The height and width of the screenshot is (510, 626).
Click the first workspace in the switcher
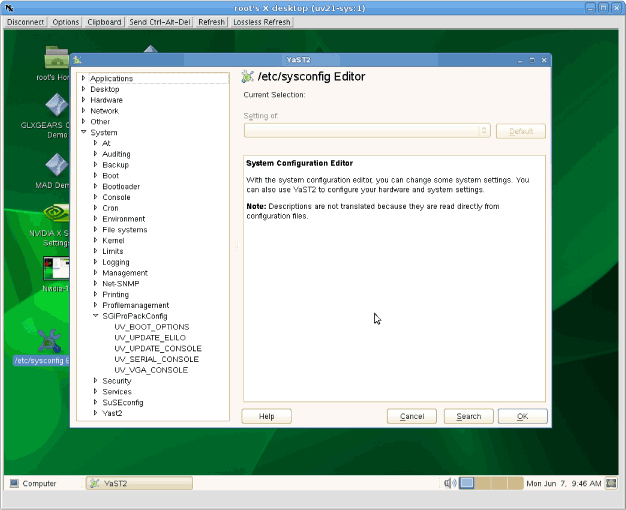pos(466,483)
